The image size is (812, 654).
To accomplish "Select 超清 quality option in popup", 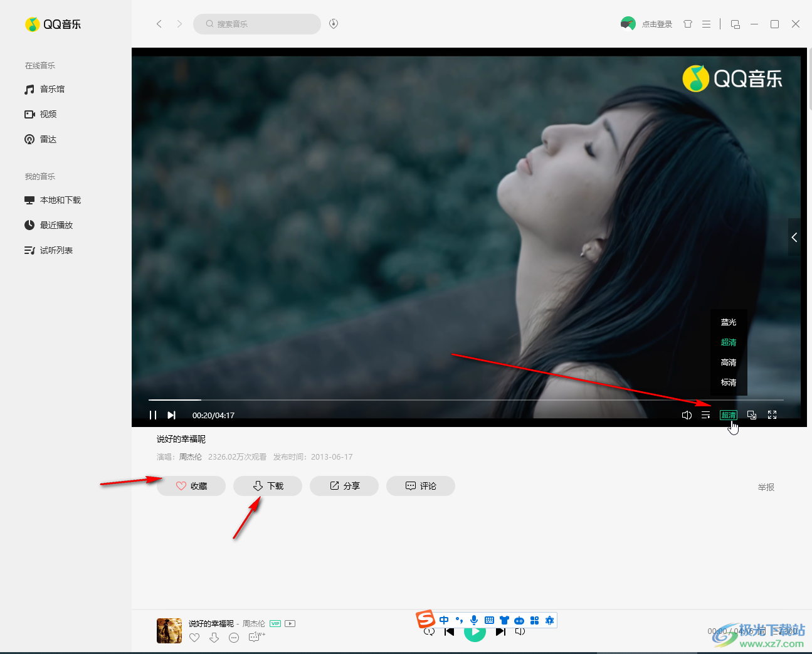I will pyautogui.click(x=729, y=342).
